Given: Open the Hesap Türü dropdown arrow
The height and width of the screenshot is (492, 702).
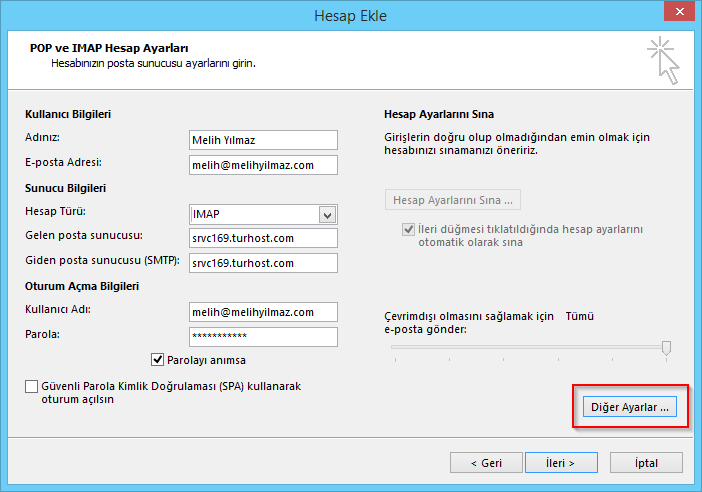Looking at the screenshot, I should [326, 214].
